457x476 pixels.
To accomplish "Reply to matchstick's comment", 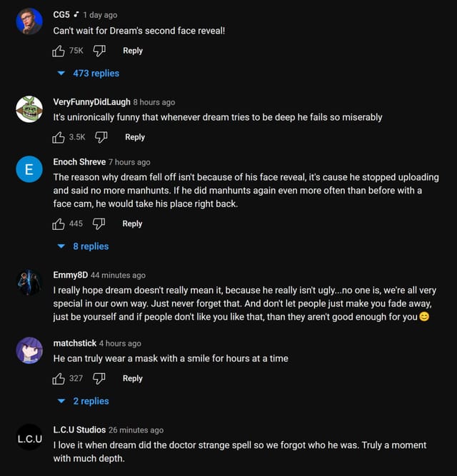I will (x=132, y=379).
